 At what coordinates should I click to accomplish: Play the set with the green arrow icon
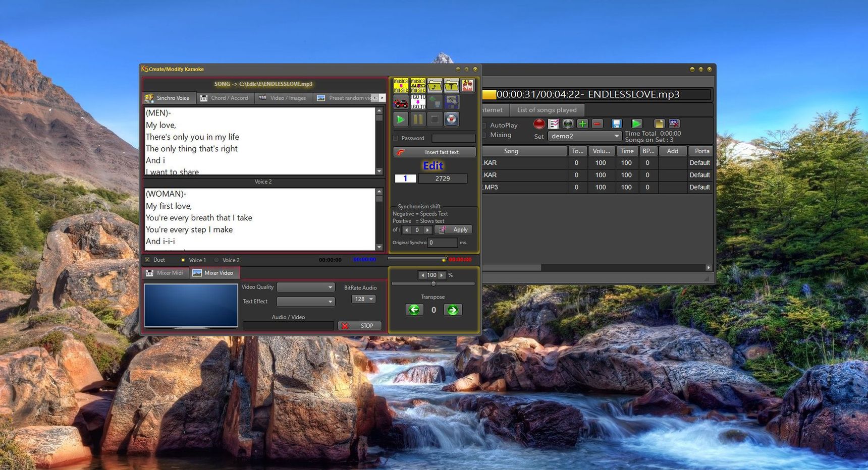click(x=636, y=124)
